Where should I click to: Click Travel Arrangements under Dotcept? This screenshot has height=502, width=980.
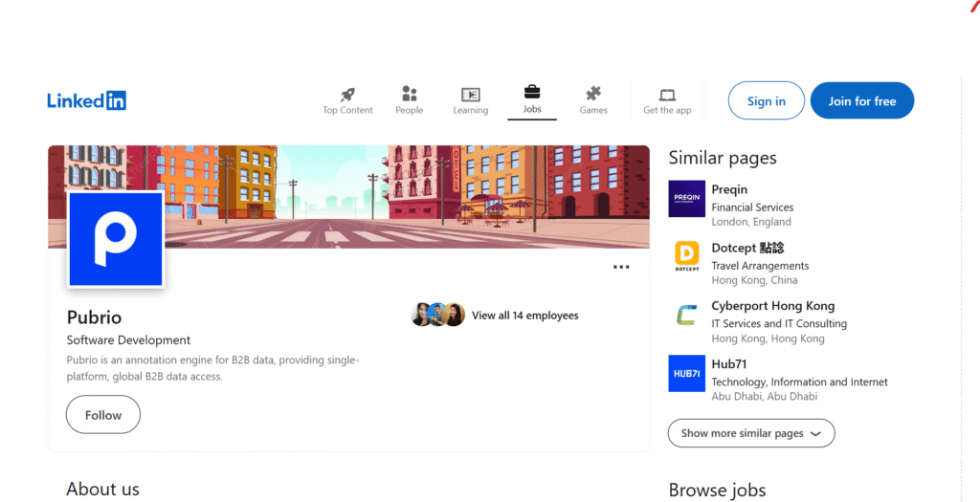[760, 266]
